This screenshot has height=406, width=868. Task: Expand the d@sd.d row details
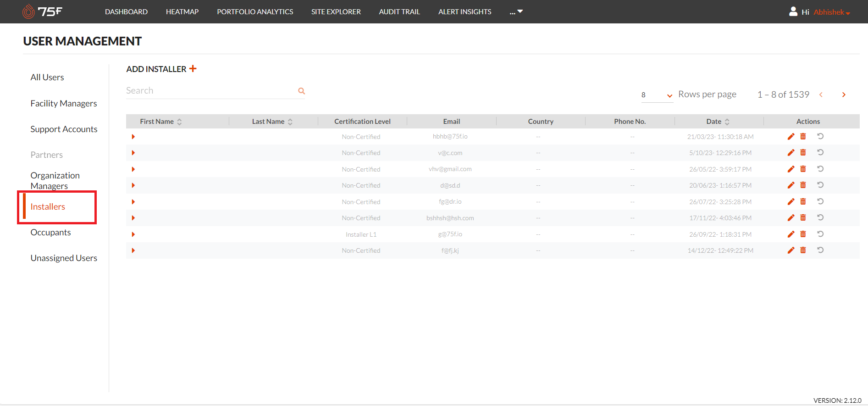[133, 185]
